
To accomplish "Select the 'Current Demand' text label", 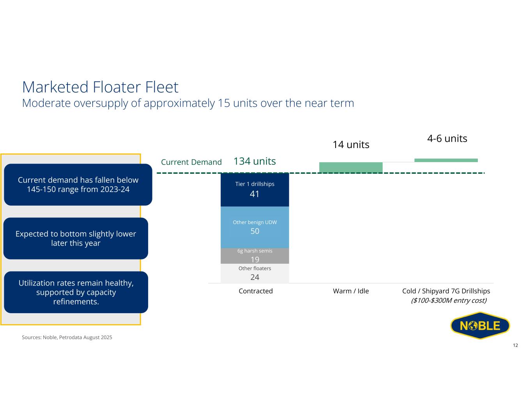I will [191, 162].
